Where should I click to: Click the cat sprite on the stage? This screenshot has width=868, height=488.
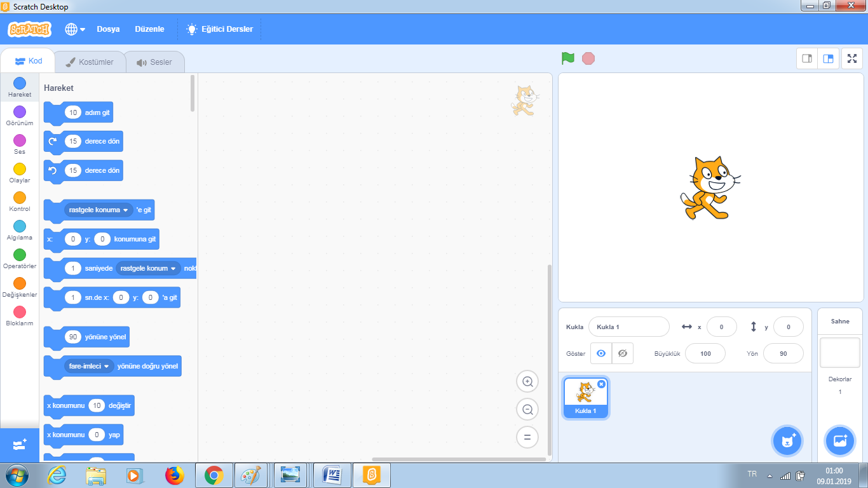(710, 189)
